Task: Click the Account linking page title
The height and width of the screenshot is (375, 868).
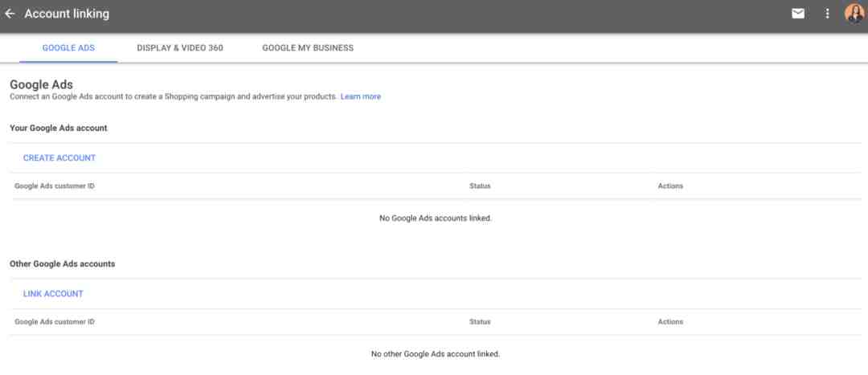Action: coord(67,14)
